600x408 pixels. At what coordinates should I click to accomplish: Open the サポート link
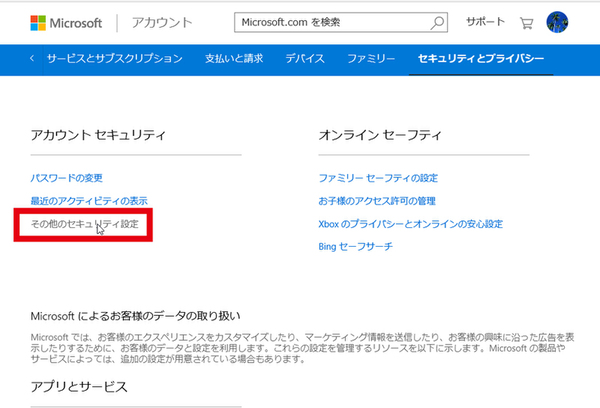[x=485, y=22]
